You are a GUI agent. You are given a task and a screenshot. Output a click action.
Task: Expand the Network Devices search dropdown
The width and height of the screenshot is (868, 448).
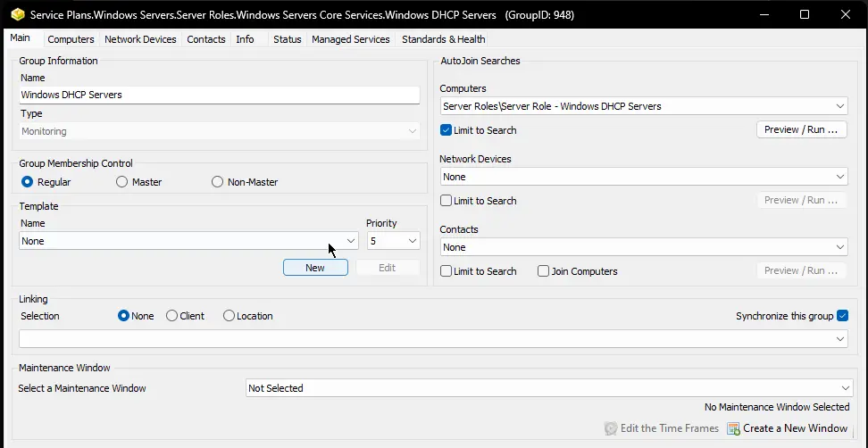[x=644, y=177]
